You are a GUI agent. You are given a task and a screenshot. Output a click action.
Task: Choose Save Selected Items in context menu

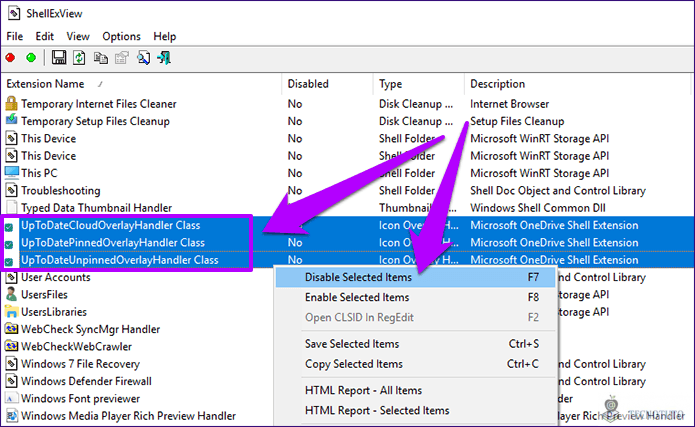[415, 344]
